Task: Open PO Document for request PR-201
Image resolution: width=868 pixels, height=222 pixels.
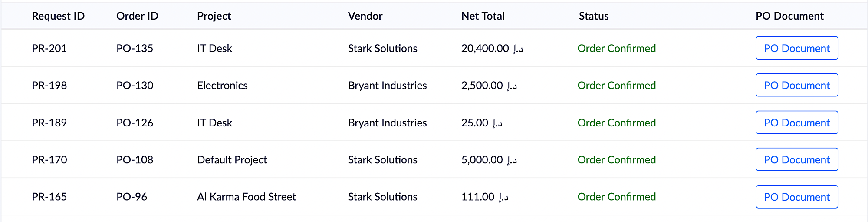Action: click(x=796, y=48)
